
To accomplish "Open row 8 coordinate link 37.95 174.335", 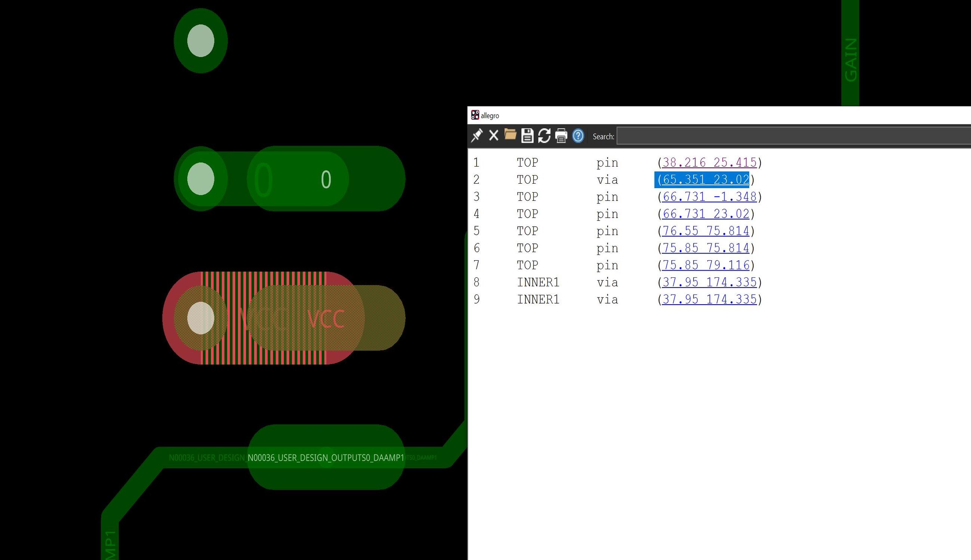I will (x=710, y=282).
